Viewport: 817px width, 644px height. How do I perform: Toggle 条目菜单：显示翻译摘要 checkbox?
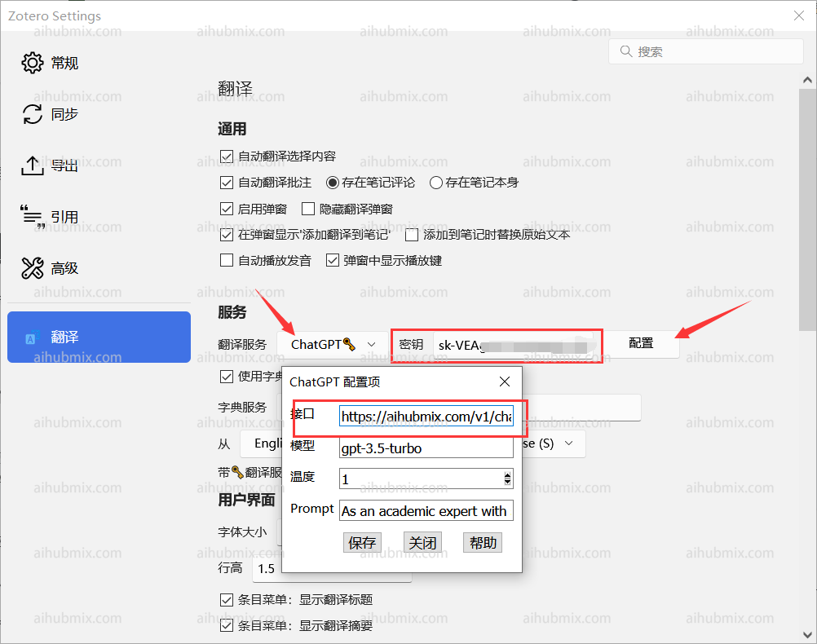click(x=227, y=625)
